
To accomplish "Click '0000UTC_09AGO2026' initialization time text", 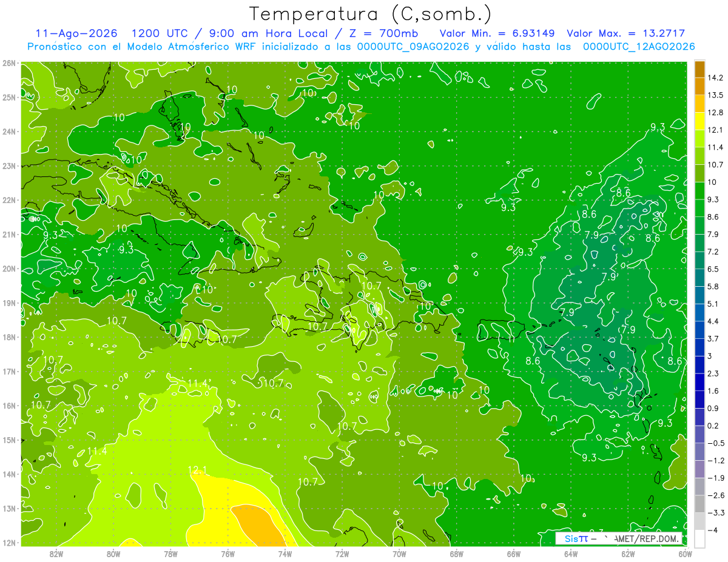I will (413, 47).
